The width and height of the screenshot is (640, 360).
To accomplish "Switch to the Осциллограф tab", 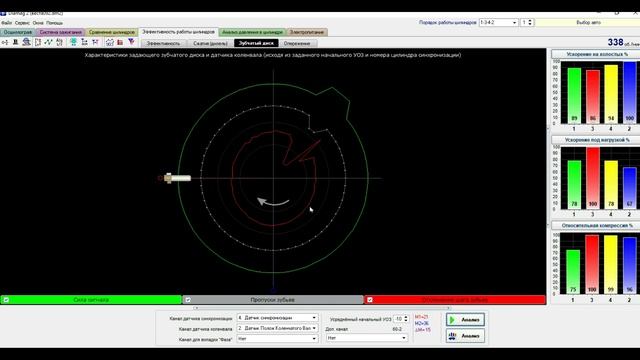I will point(18,32).
